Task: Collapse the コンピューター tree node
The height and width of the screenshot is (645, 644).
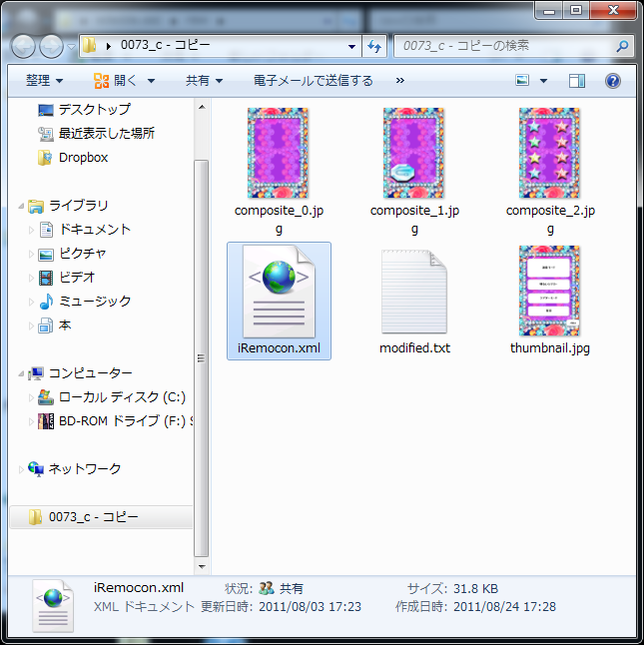Action: tap(21, 373)
